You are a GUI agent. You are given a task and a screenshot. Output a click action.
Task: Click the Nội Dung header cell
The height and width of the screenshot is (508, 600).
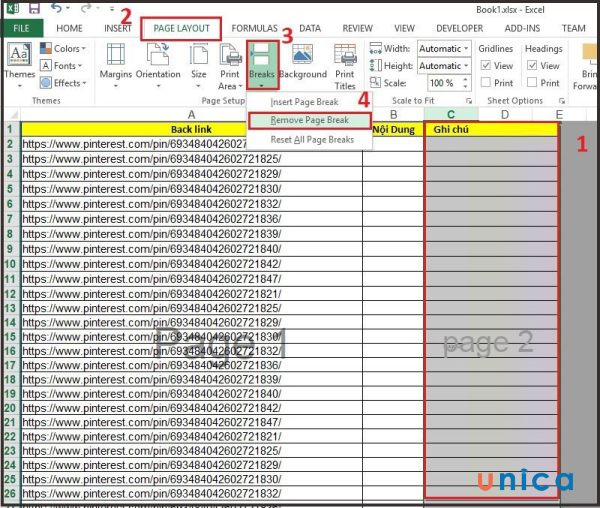pyautogui.click(x=393, y=129)
